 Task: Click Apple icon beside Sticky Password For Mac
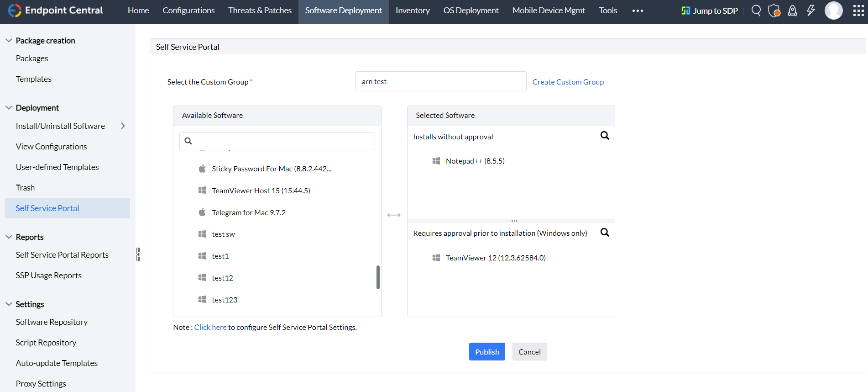(x=202, y=169)
